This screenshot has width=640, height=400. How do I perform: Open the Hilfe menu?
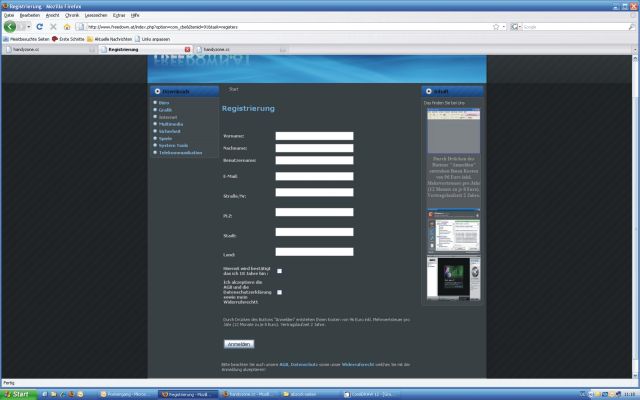tap(135, 15)
